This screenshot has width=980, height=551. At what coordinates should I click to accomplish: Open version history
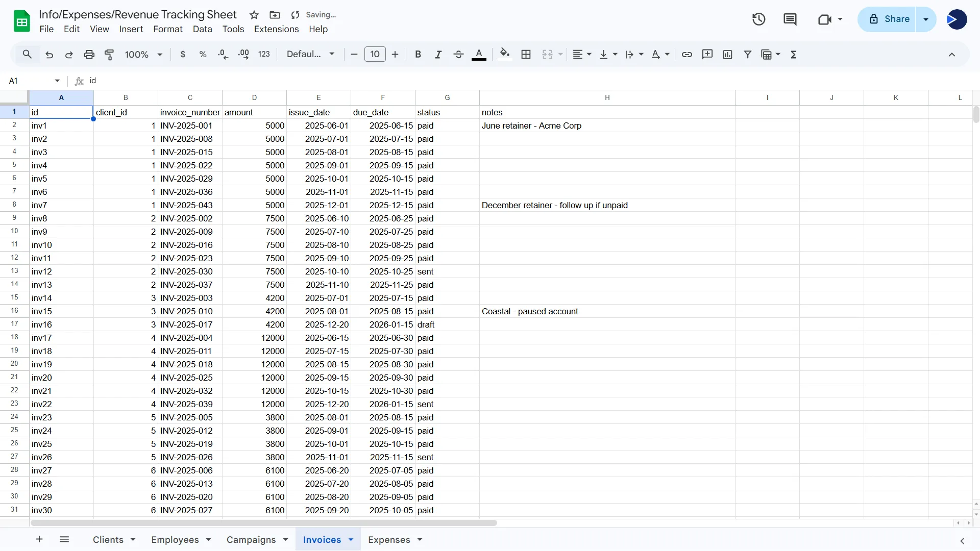point(758,19)
